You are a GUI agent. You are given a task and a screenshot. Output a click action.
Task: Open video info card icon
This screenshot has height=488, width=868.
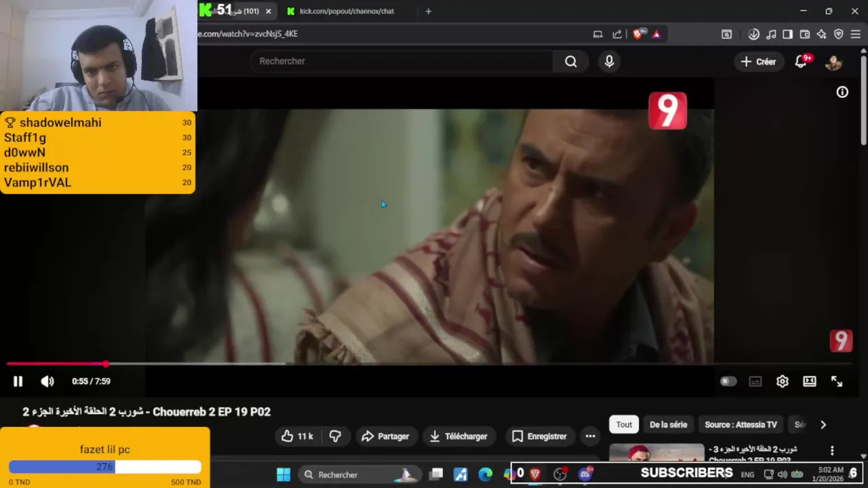click(842, 92)
